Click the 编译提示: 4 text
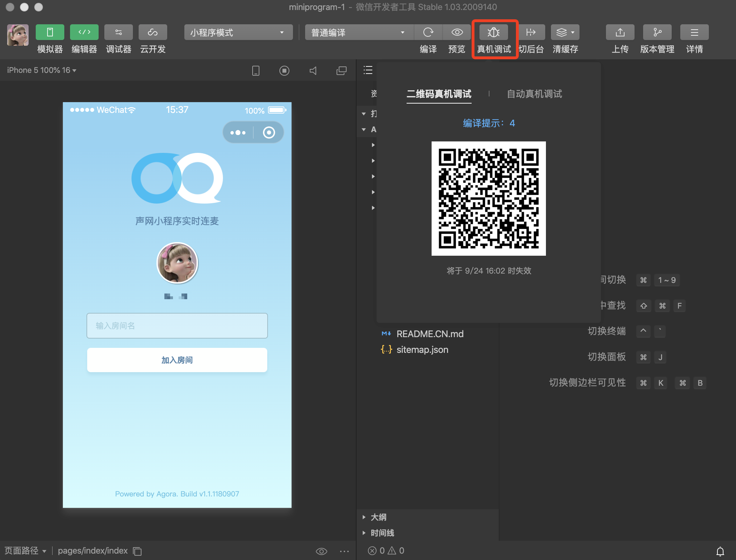This screenshot has width=736, height=560. coord(489,123)
